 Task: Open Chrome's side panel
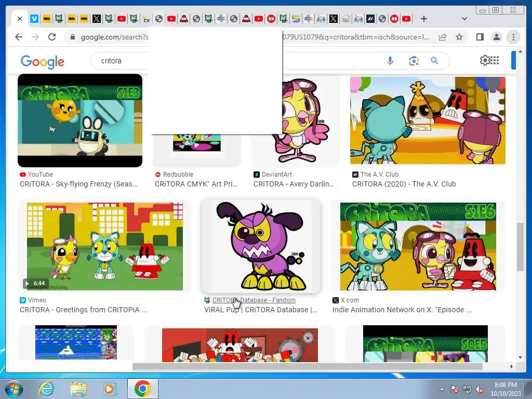pos(480,37)
